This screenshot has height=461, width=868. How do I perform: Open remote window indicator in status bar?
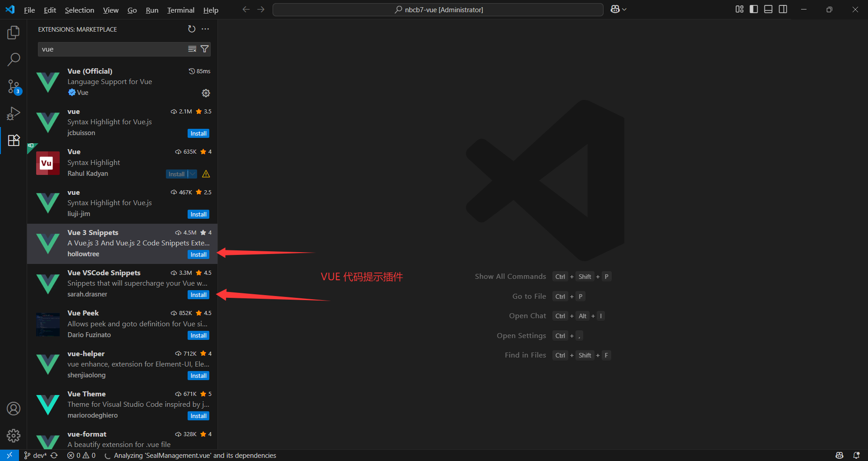9,455
